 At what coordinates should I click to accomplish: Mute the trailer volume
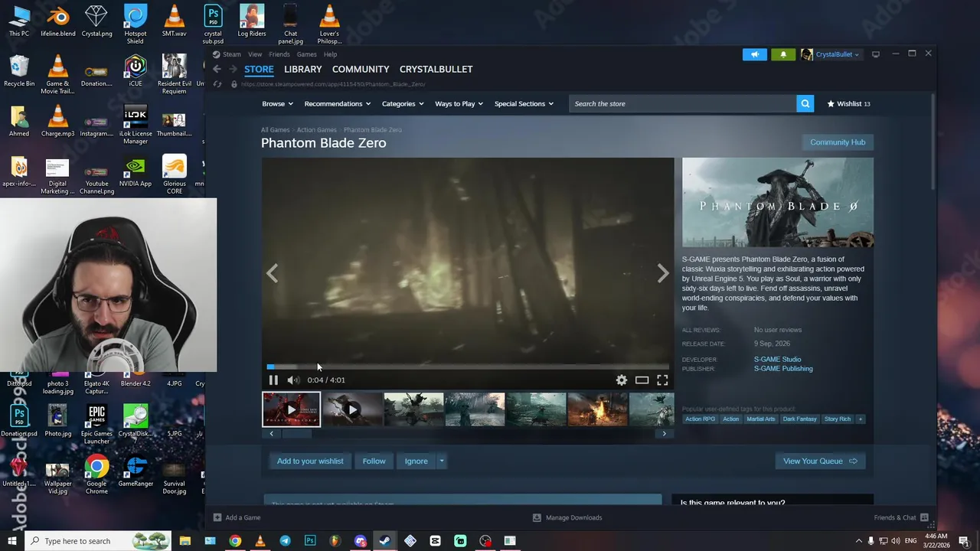pyautogui.click(x=292, y=380)
